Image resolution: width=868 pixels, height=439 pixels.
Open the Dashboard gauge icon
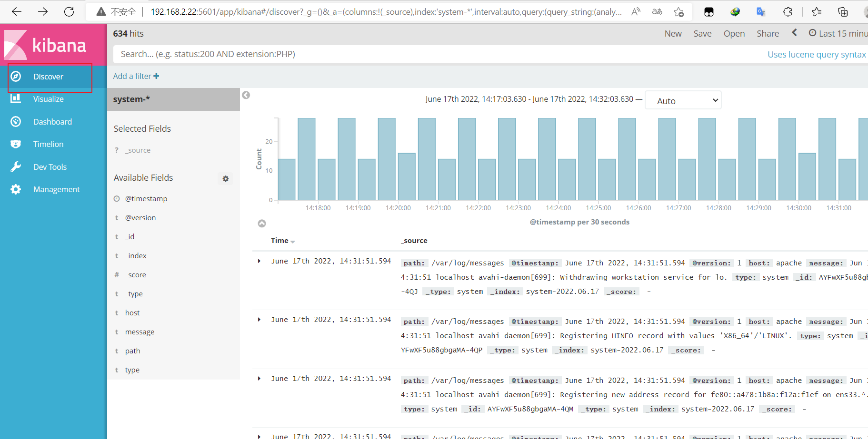click(16, 121)
